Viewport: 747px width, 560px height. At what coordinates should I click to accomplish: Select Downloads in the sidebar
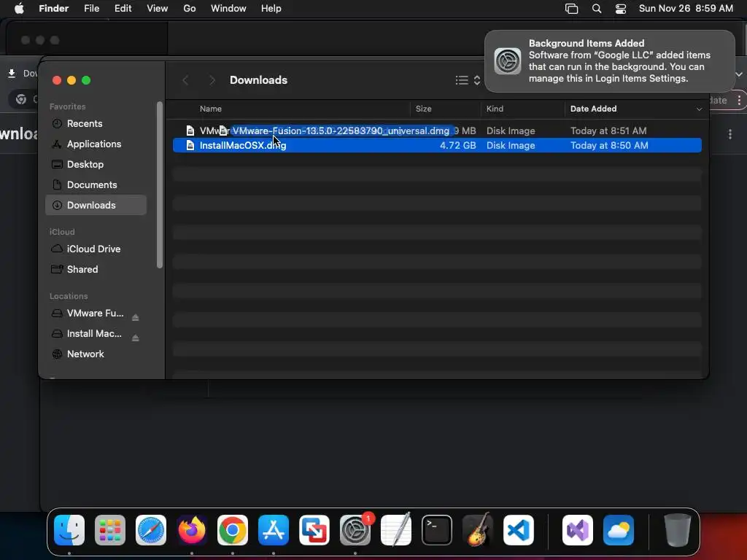pyautogui.click(x=96, y=205)
